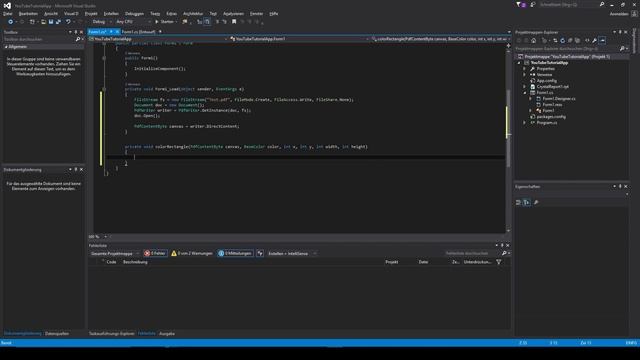Select CrystalReport1.rpt in Projektmappen-Explorer
The image size is (640, 360).
click(x=552, y=87)
